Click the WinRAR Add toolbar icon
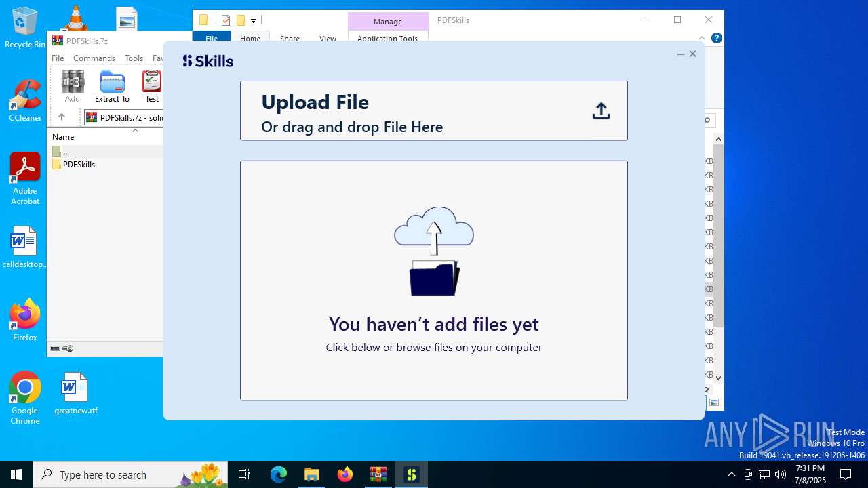Screen dimensions: 868x488 pos(73,87)
